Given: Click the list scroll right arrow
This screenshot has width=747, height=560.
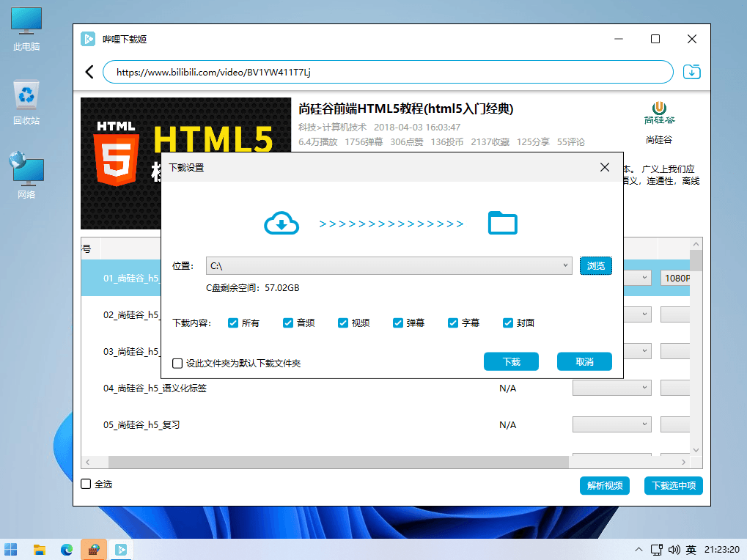Looking at the screenshot, I should click(684, 462).
